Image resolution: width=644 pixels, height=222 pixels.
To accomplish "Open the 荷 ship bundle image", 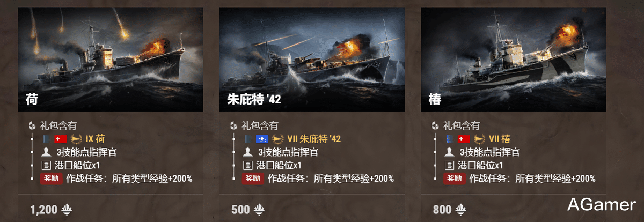I will [x=110, y=59].
